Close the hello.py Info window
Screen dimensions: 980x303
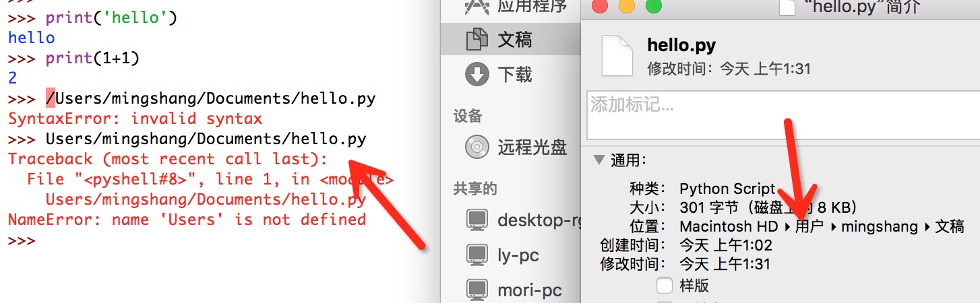pos(599,6)
